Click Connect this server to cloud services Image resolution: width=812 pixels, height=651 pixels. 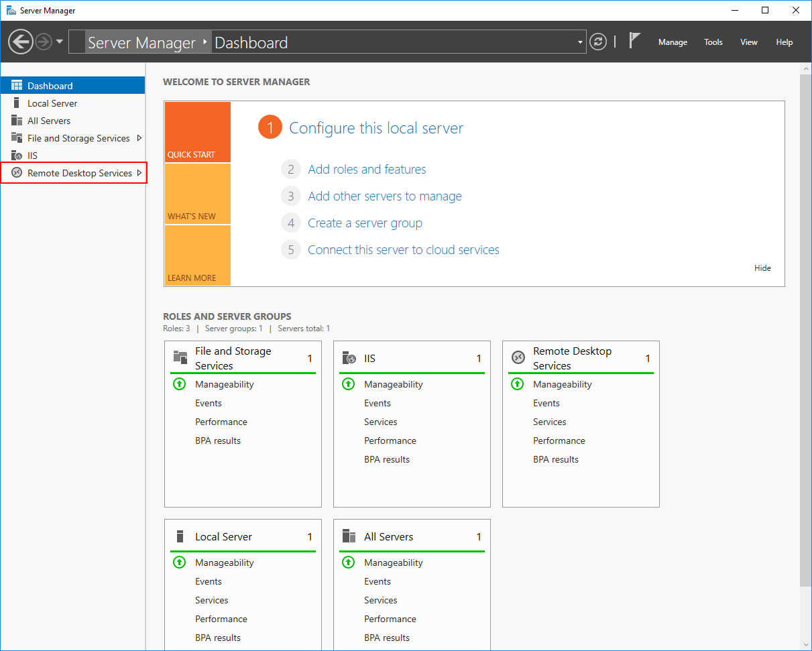(404, 250)
